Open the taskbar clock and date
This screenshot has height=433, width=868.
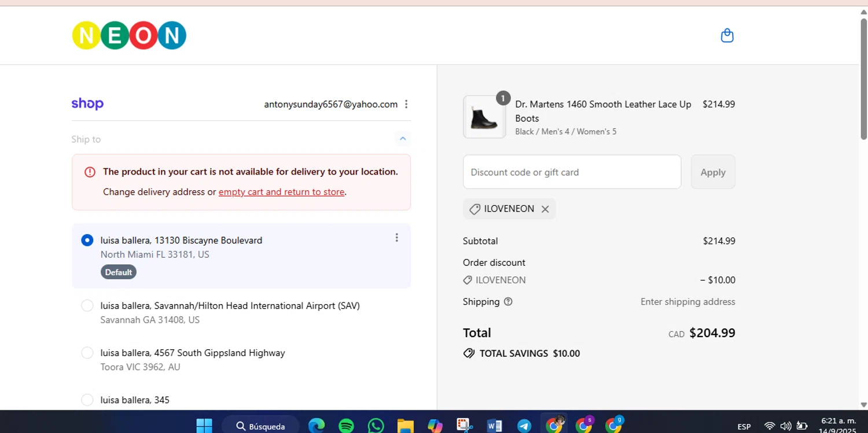[838, 425]
